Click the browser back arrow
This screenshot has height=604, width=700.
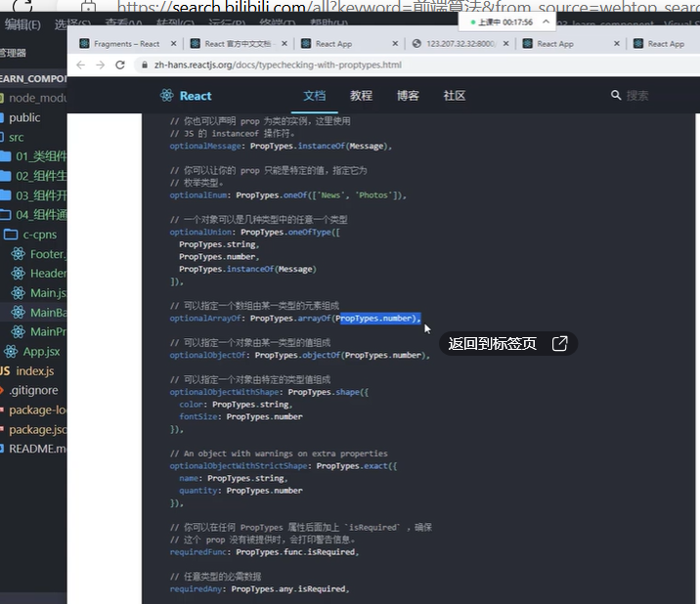(81, 65)
